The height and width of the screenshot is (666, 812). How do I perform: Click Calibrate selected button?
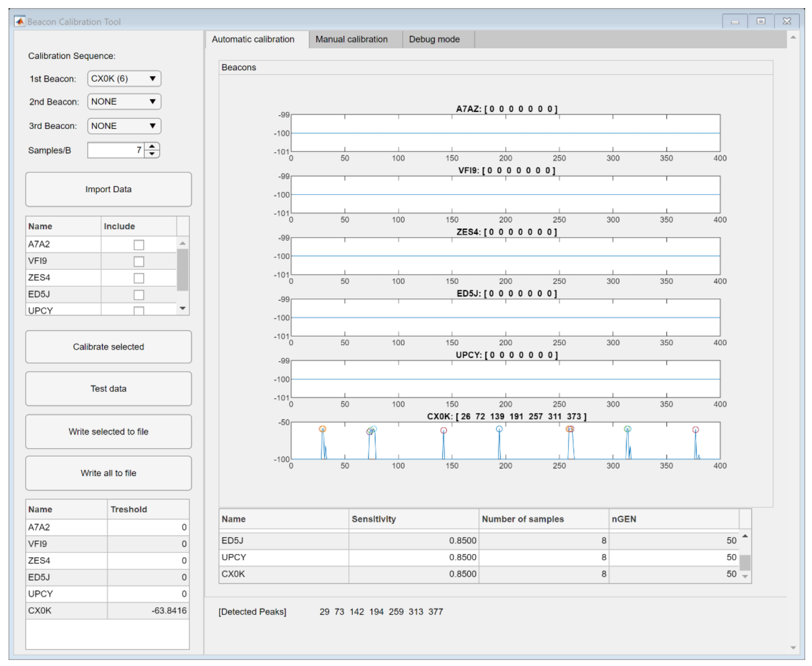[x=108, y=346]
